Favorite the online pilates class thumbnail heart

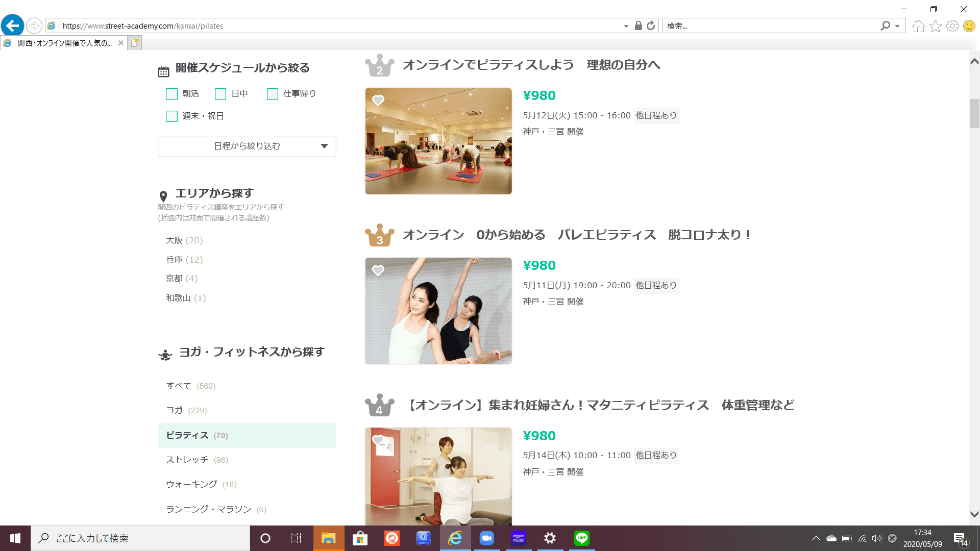(x=378, y=101)
